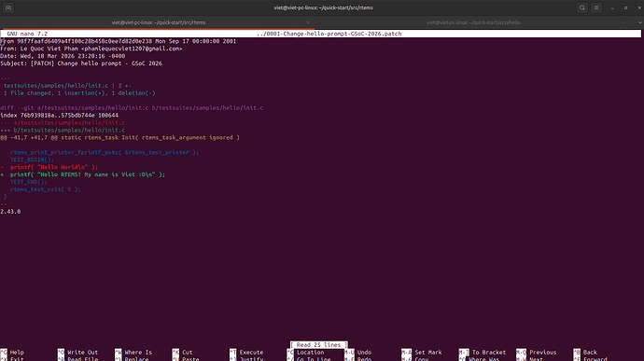Screen dimensions: 644x361
Task: Switch to the quick-start/src/rtems tab
Action: 159,22
